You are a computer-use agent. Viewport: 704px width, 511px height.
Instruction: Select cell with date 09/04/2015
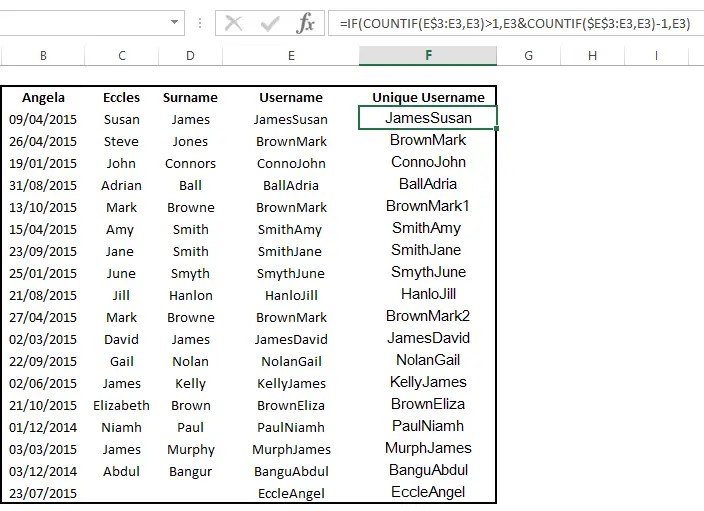43,119
